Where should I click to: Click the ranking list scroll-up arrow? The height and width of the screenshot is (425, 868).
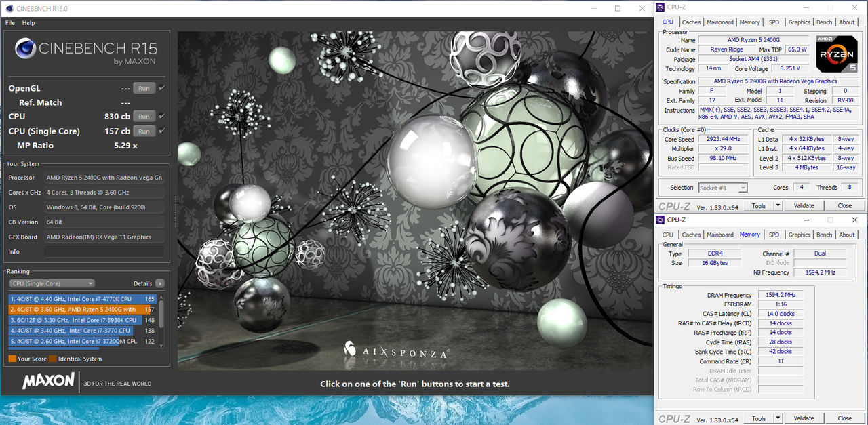[x=161, y=296]
